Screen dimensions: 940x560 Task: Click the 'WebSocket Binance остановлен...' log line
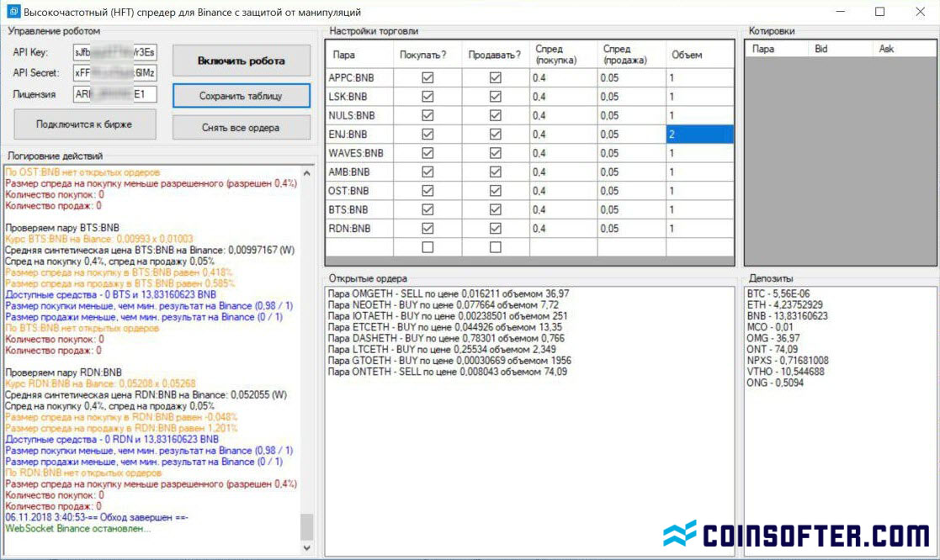pyautogui.click(x=78, y=529)
